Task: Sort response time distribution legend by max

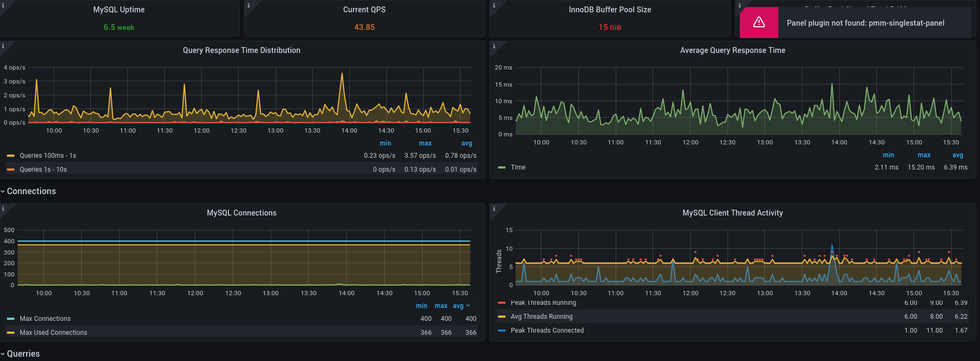Action: point(425,143)
